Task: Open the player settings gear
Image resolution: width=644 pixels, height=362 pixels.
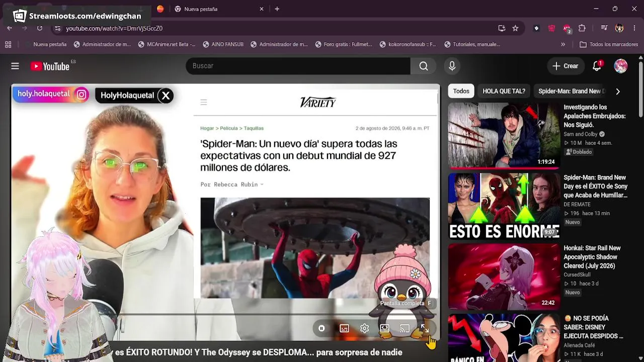Action: coord(364,328)
